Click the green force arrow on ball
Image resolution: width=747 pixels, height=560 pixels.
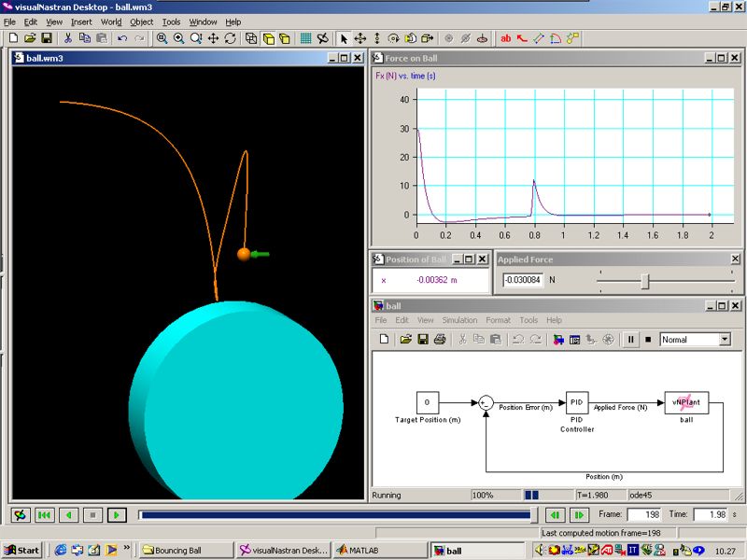261,254
